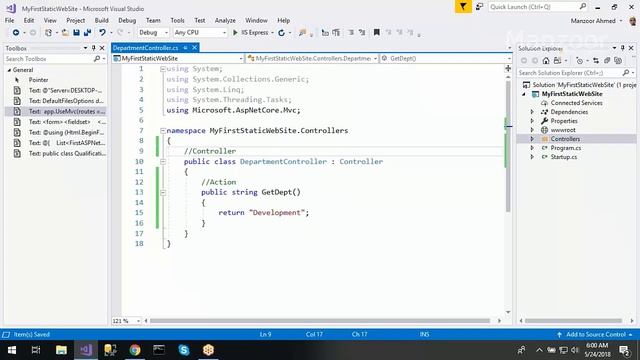Select Connected Services in Solution Explorer
The image size is (640, 360).
(576, 103)
